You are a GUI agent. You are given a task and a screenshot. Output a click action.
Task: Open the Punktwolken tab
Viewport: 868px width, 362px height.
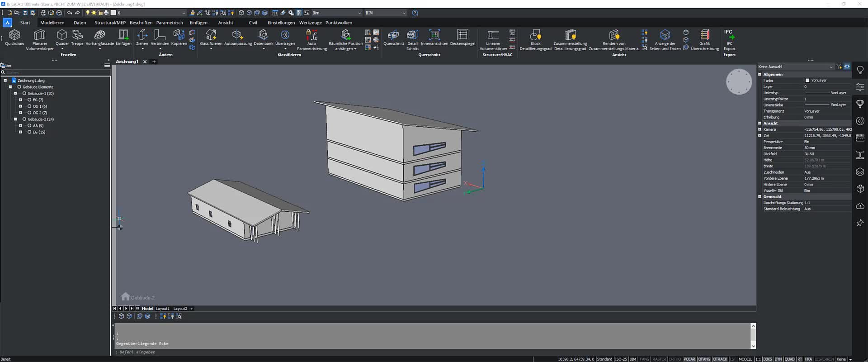pos(339,23)
